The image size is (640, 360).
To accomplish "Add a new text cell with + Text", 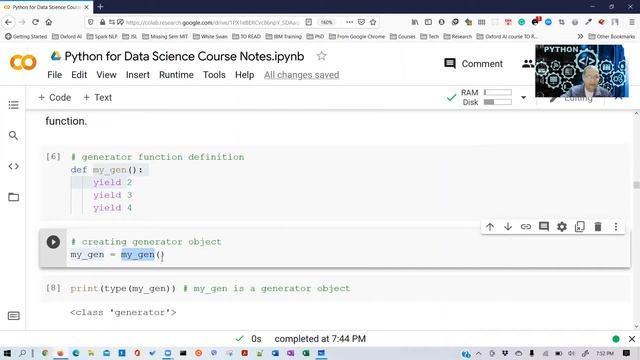I will pyautogui.click(x=97, y=98).
